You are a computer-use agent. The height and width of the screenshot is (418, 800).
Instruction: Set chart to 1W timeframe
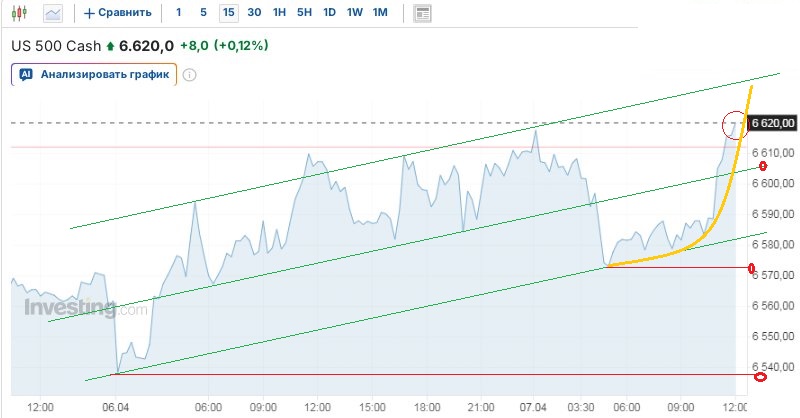[x=354, y=13]
